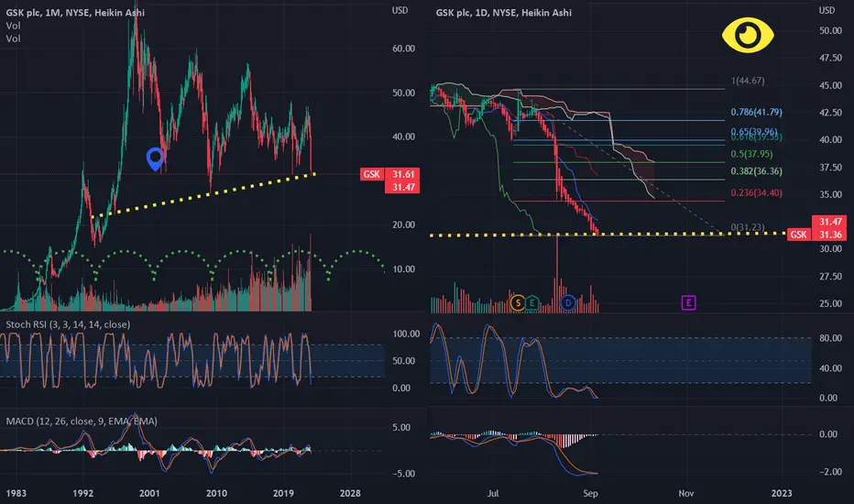Open the green E earnings marker
Screen dimensions: 854x504
(x=531, y=302)
